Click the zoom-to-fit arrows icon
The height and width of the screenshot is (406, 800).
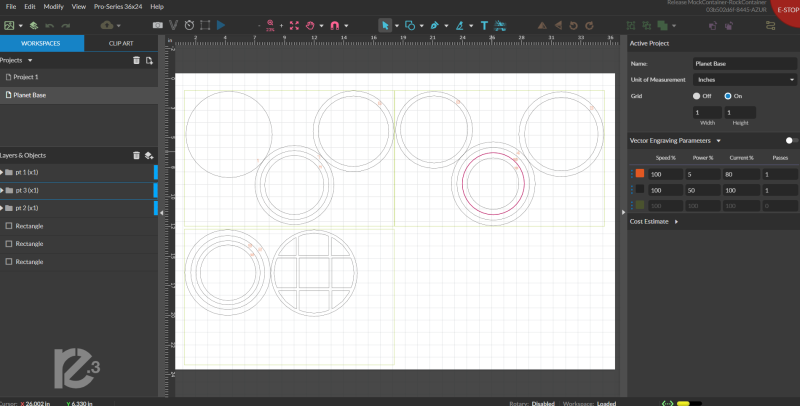(295, 24)
